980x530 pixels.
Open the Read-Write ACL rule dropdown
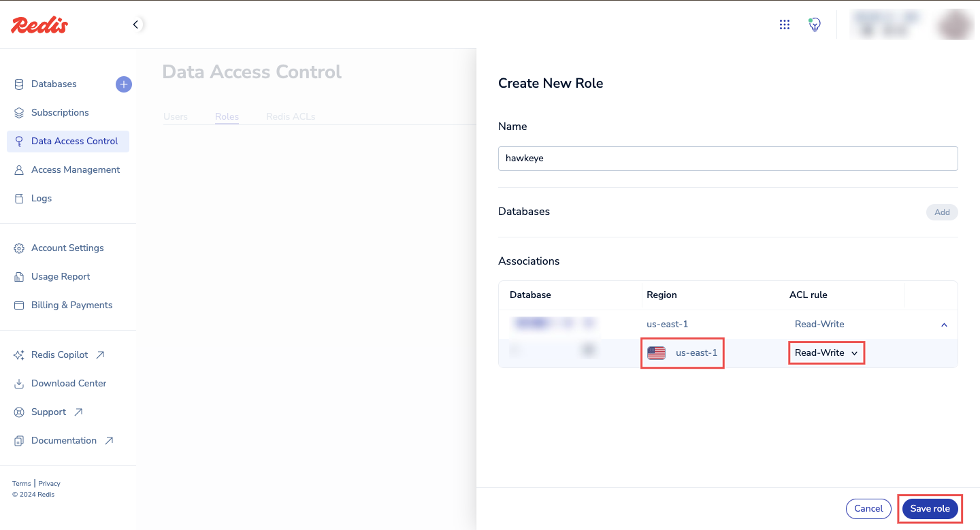pos(826,352)
